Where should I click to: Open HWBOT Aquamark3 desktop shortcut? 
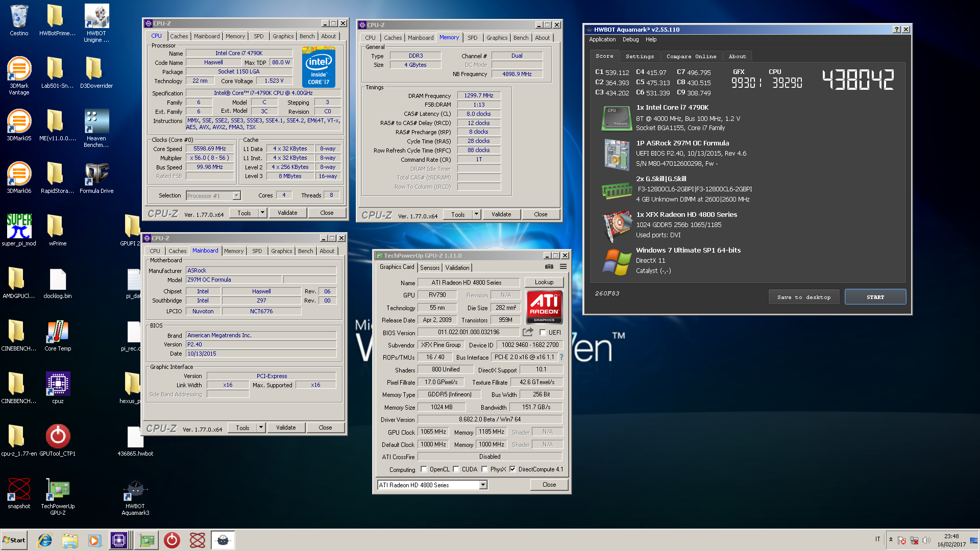(135, 496)
